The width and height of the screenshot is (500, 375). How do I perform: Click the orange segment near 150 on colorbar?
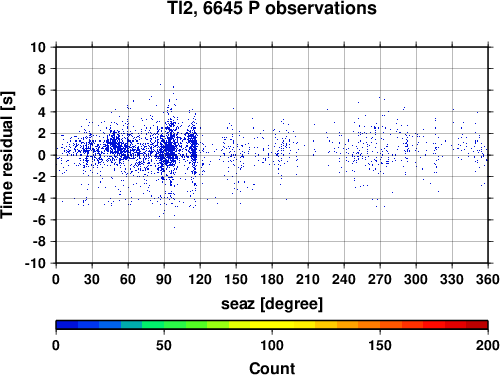(380, 325)
